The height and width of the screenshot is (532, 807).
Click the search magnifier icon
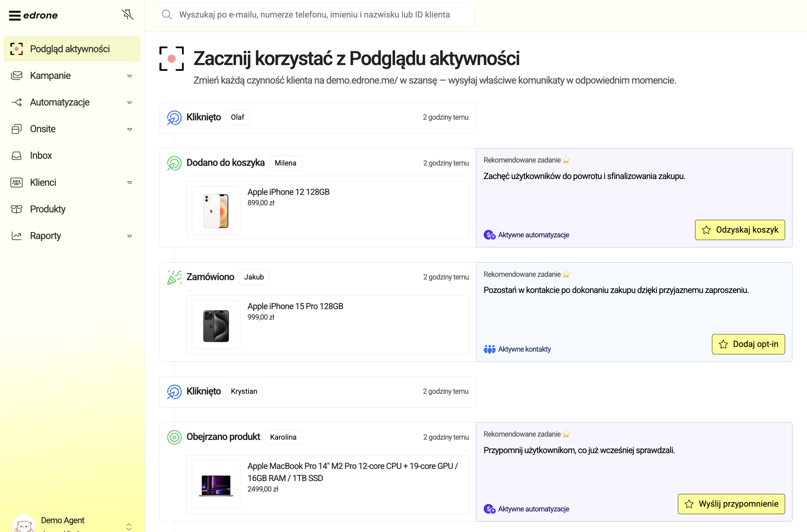pyautogui.click(x=167, y=14)
